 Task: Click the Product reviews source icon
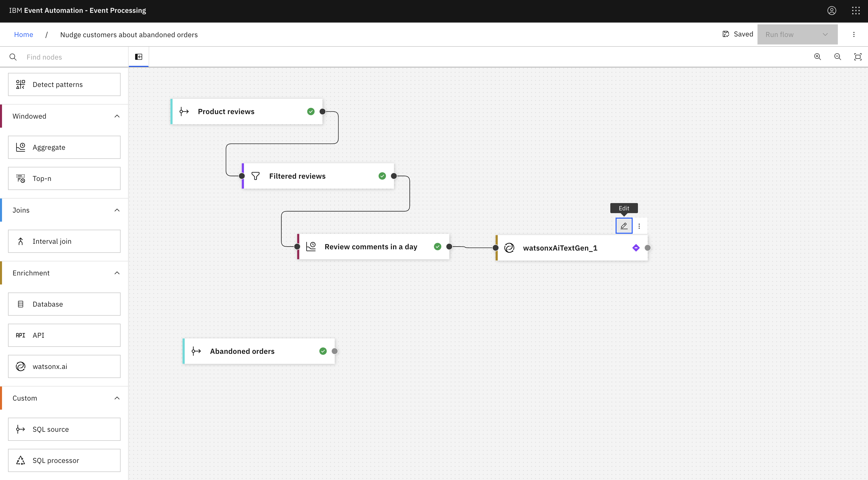pyautogui.click(x=184, y=112)
